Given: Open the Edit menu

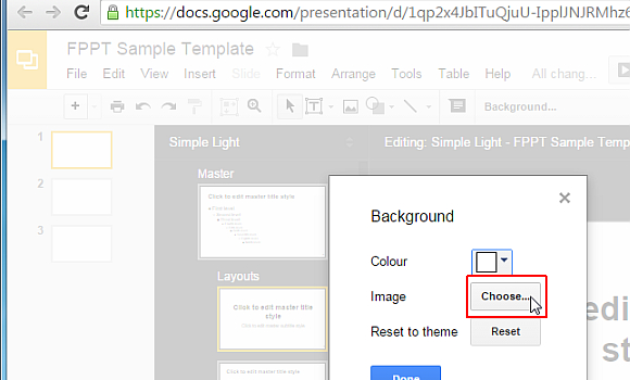Looking at the screenshot, I should 114,74.
